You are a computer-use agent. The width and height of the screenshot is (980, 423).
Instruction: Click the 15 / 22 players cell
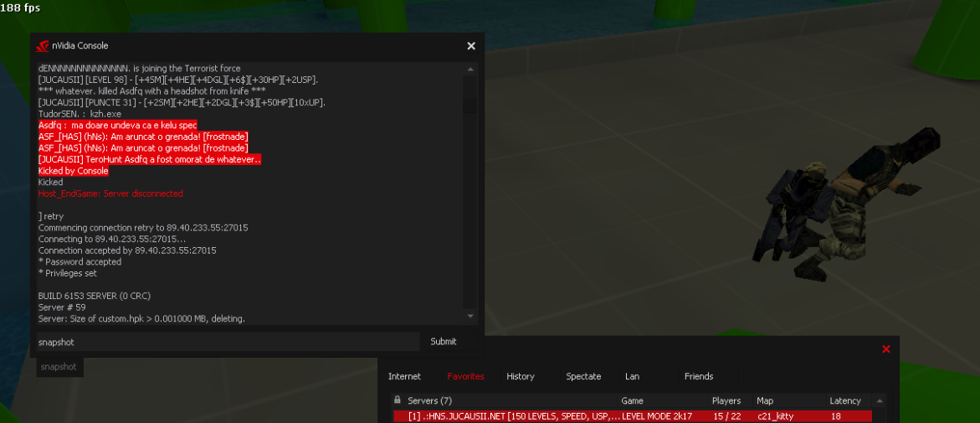tap(727, 416)
